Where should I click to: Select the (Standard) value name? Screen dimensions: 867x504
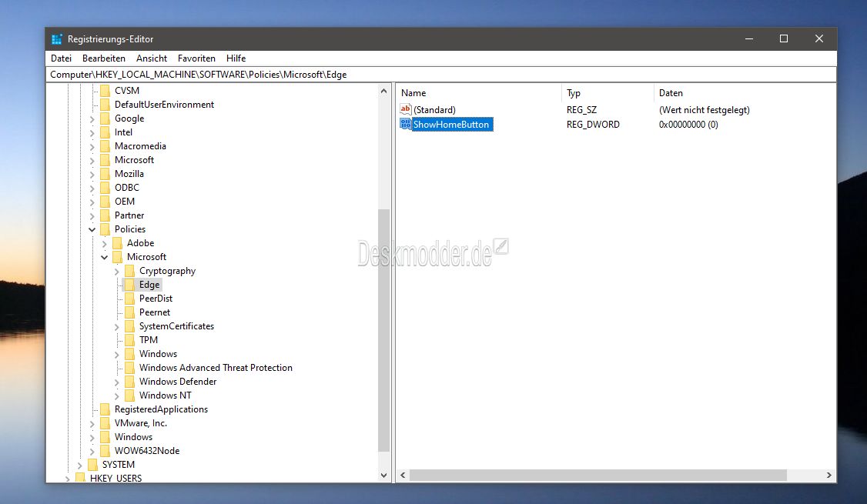pos(434,110)
